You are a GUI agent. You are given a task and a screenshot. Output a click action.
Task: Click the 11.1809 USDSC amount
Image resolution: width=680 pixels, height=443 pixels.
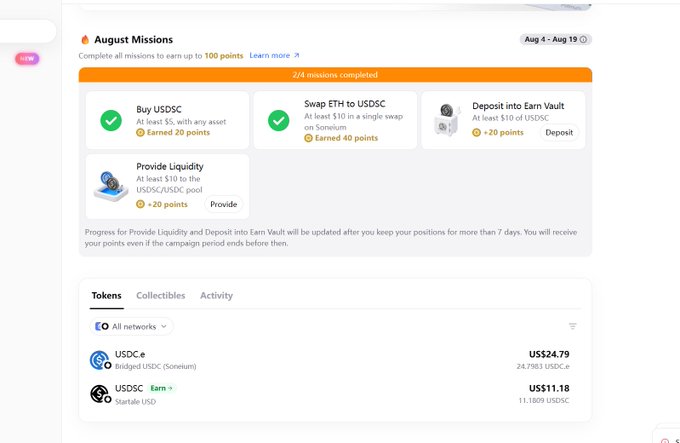544,401
